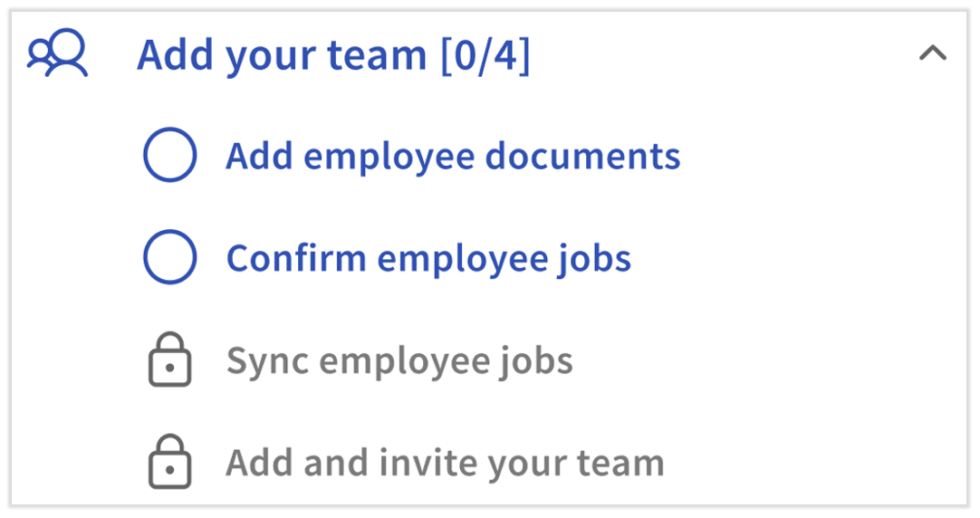Click the lock icon beside Sync employee jobs
Viewport: 980px width, 518px height.
[x=169, y=360]
